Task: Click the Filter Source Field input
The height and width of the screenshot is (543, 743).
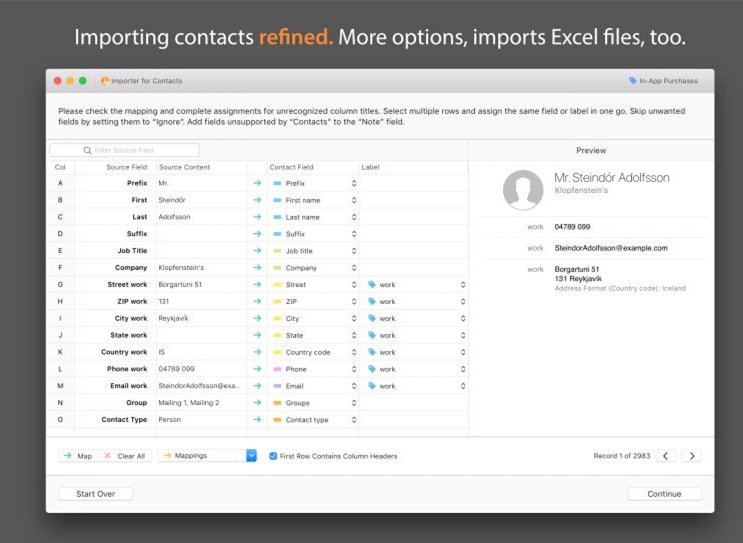Action: pyautogui.click(x=124, y=150)
